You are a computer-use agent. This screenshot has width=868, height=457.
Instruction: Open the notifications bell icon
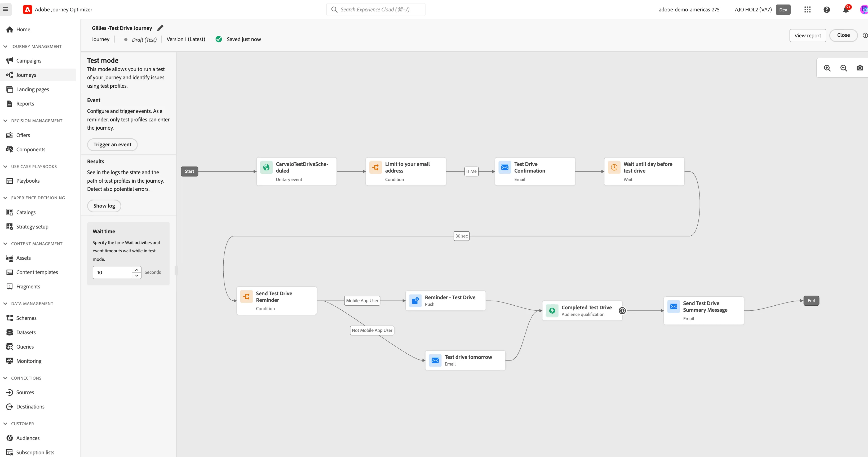tap(846, 10)
